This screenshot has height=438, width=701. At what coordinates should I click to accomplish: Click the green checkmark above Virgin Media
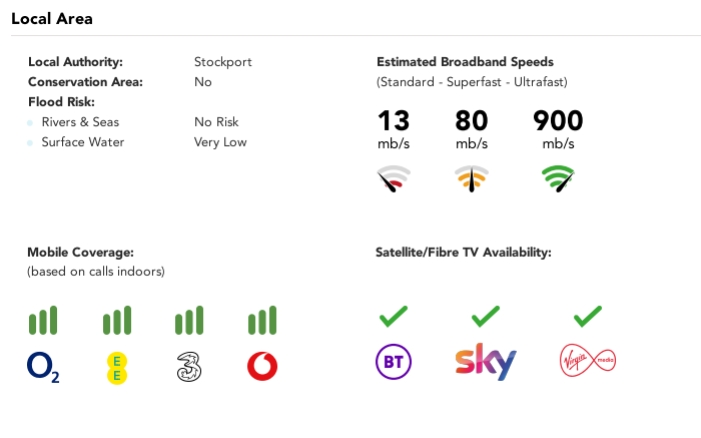587,317
